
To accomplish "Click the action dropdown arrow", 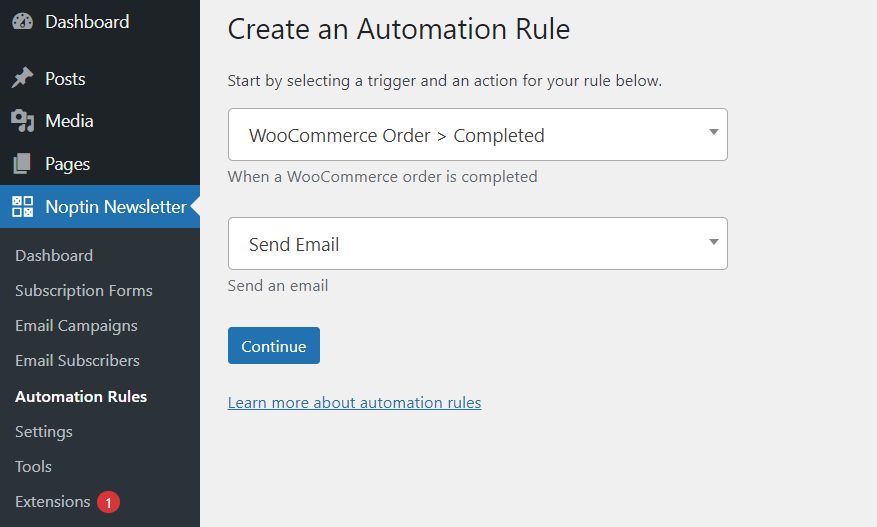I will pos(714,242).
